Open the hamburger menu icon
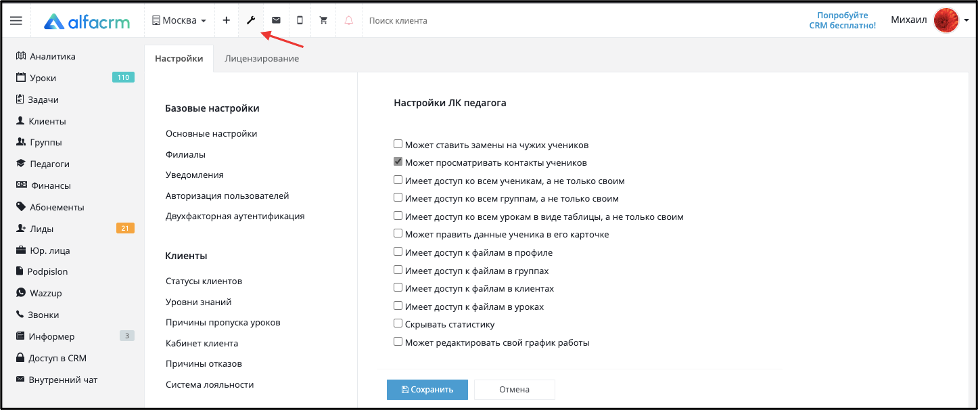The height and width of the screenshot is (410, 979). (x=16, y=21)
